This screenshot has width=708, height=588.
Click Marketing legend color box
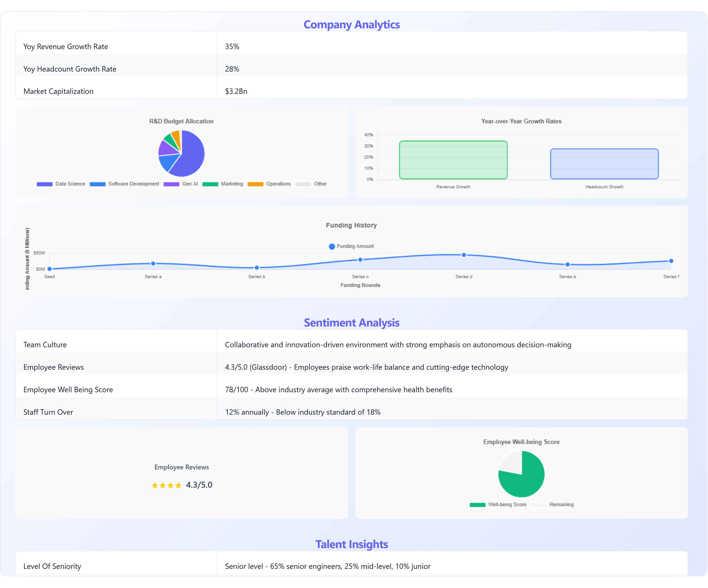pyautogui.click(x=210, y=184)
